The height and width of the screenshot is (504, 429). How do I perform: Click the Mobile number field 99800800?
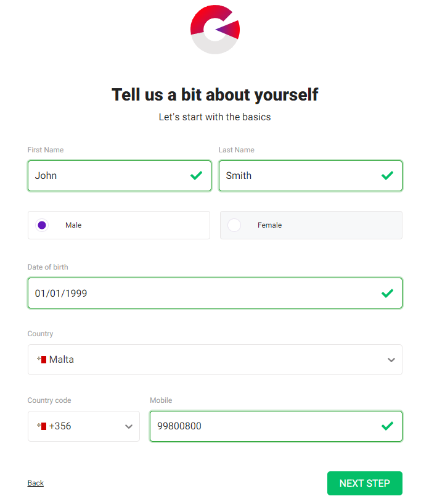[x=276, y=426]
